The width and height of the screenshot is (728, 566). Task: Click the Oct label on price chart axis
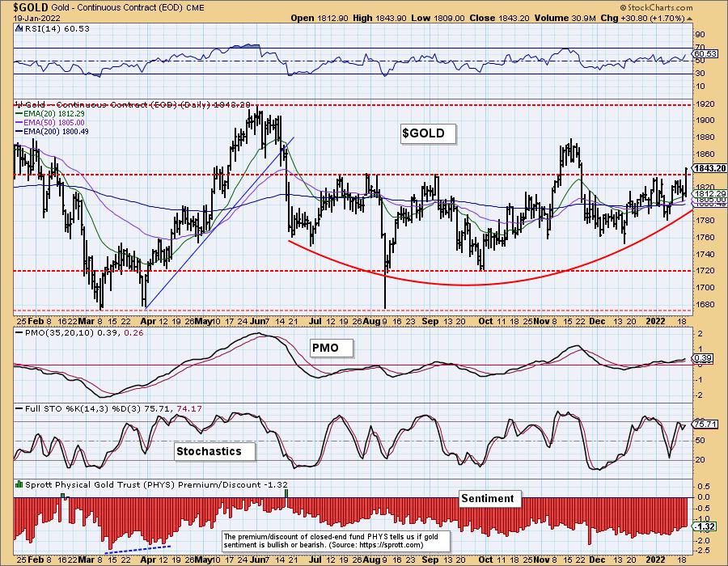click(485, 321)
